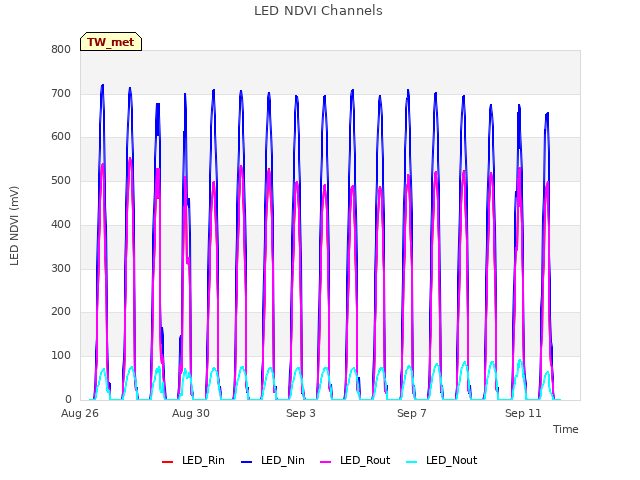Click the 800 y-axis tick label

61,50
